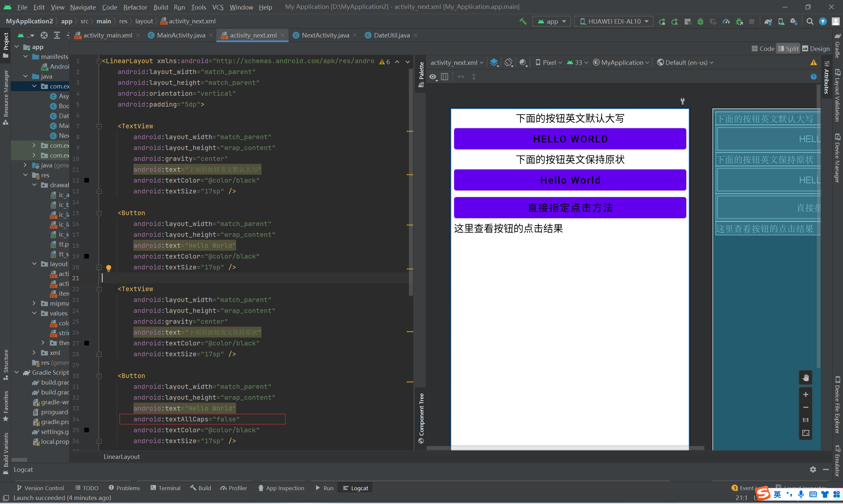Open the HUAWEI EDI-AL10 device dropdown
This screenshot has height=504, width=843.
point(614,21)
